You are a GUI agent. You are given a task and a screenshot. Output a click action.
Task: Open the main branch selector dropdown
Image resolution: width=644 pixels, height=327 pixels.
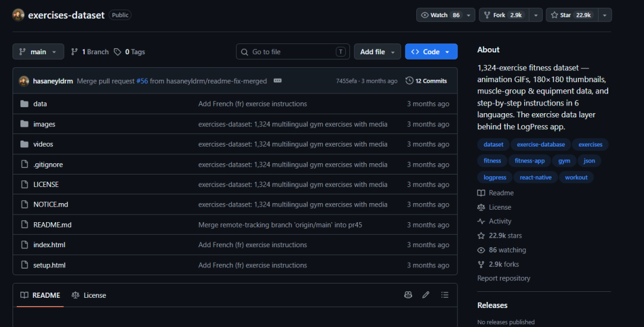pos(38,52)
